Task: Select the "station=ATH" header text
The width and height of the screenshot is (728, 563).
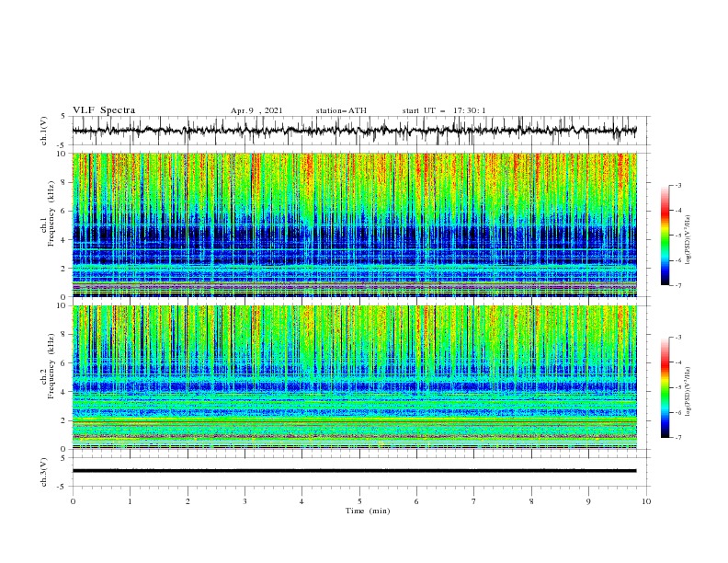Action: (x=341, y=110)
